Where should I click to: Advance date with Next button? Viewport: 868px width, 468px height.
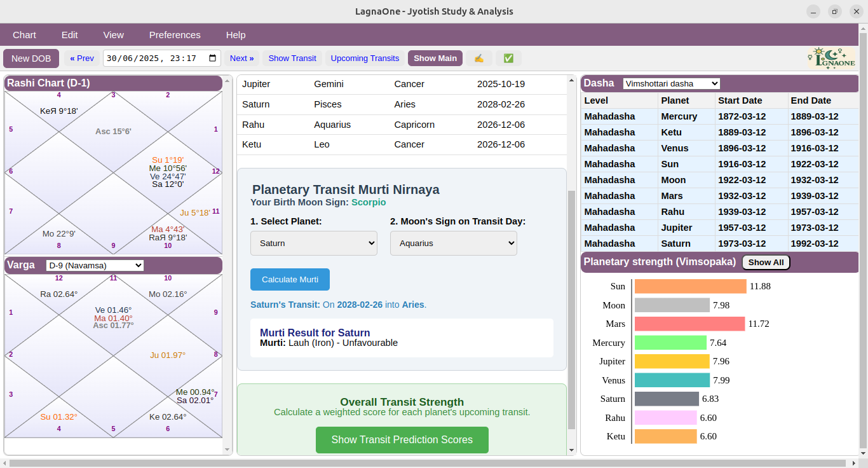click(x=241, y=59)
